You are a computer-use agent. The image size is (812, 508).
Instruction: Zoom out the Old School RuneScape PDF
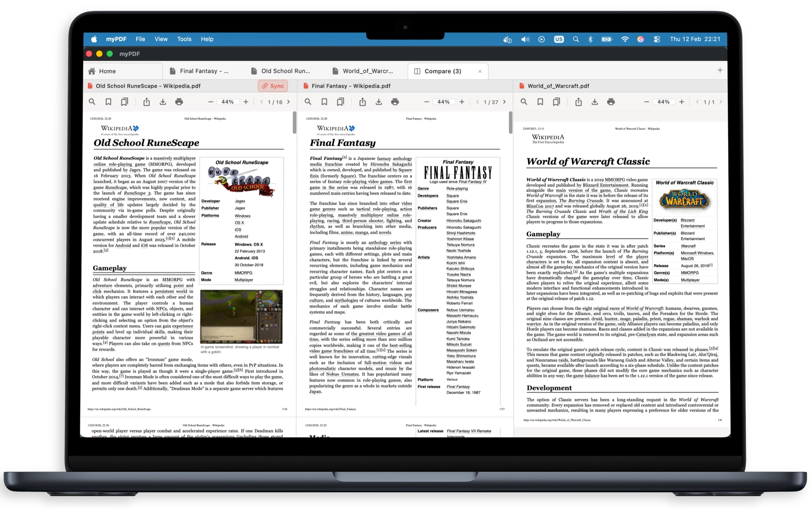point(210,102)
